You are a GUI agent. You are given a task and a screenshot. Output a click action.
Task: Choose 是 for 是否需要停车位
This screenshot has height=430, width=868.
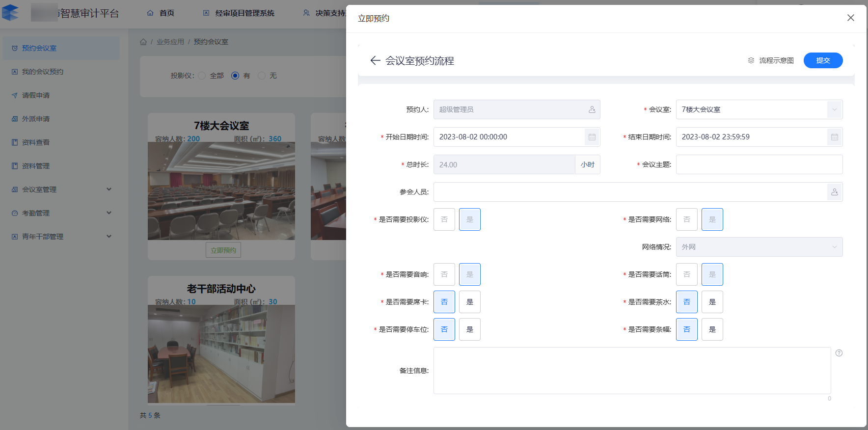pos(470,329)
